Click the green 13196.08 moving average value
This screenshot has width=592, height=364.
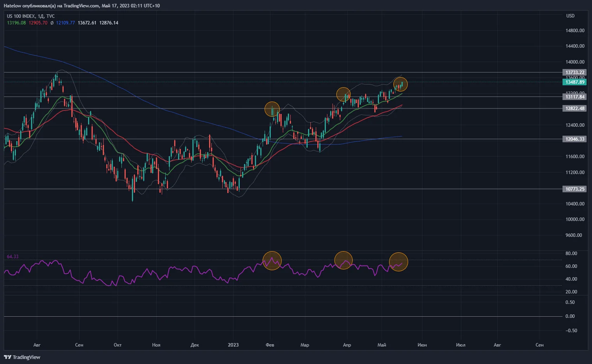[16, 23]
